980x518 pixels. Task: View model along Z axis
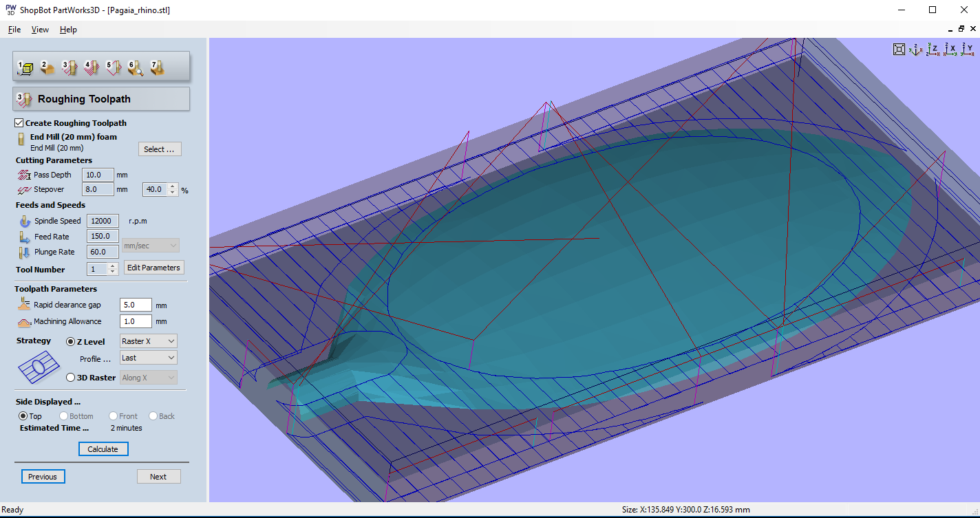pos(933,49)
